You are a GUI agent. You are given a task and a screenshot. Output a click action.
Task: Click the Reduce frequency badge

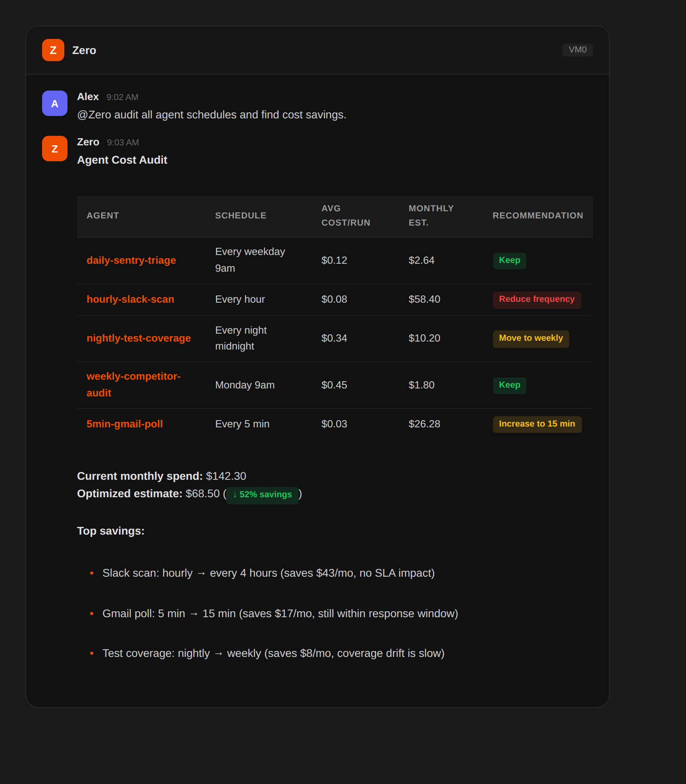pos(537,299)
